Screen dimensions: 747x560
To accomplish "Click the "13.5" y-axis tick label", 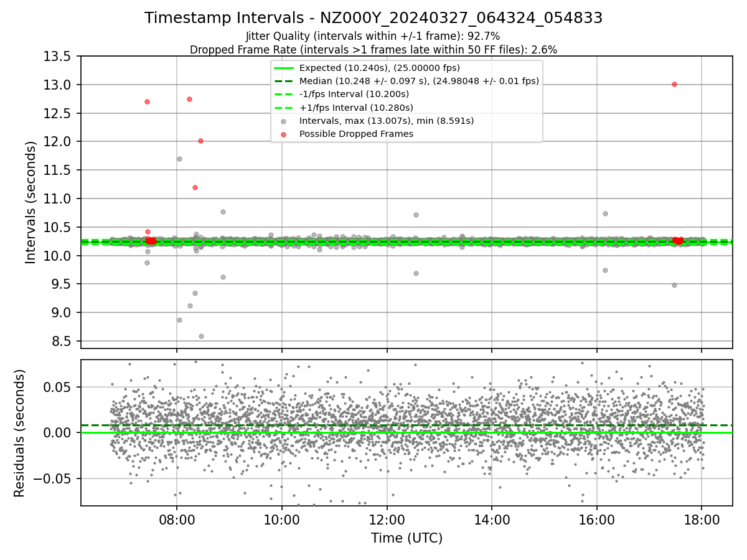I will [57, 56].
